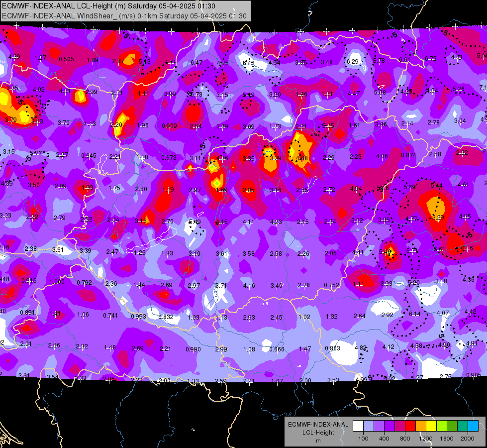Click the wind shear value '0.673'
The width and height of the screenshot is (487, 448).
click(x=169, y=158)
